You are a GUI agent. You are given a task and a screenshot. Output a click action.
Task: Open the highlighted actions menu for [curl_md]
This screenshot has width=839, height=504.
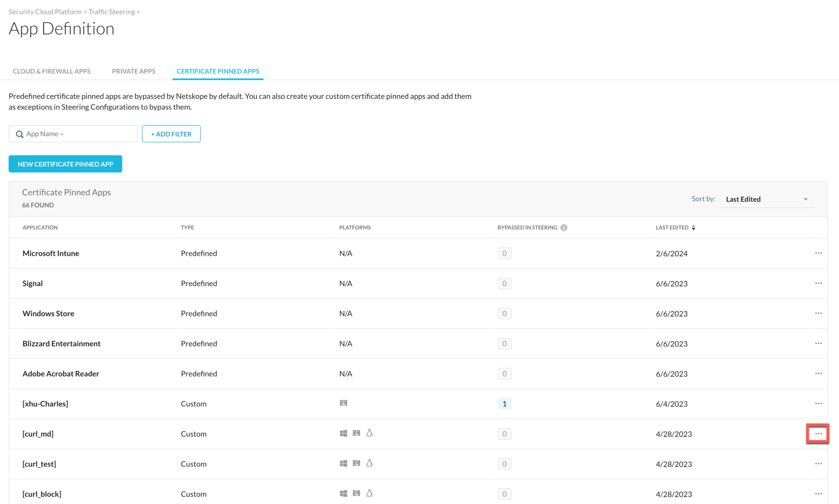818,433
